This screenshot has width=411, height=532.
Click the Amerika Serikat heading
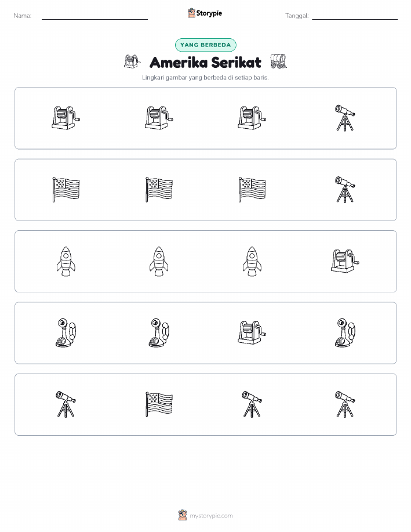coord(205,63)
